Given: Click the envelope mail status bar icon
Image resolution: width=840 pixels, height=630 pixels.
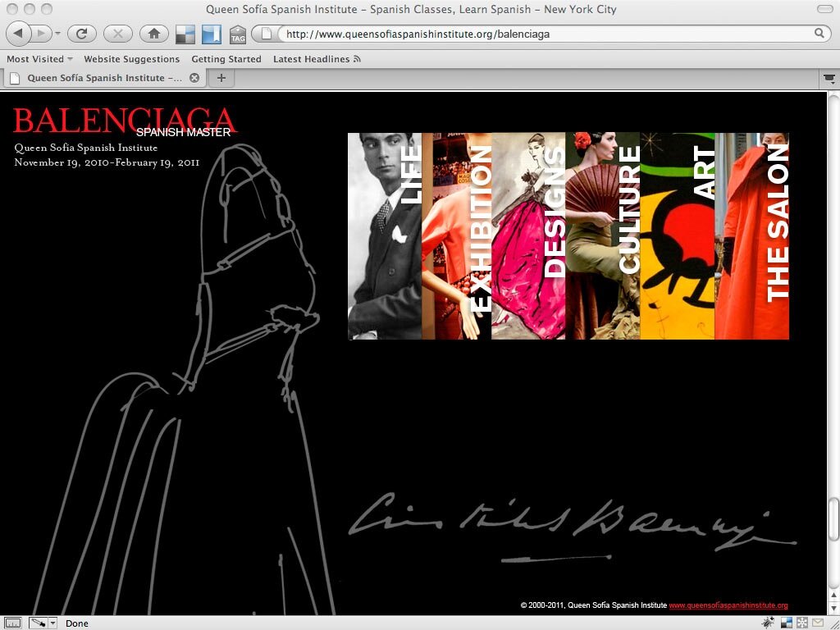Looking at the screenshot, I should (x=818, y=623).
